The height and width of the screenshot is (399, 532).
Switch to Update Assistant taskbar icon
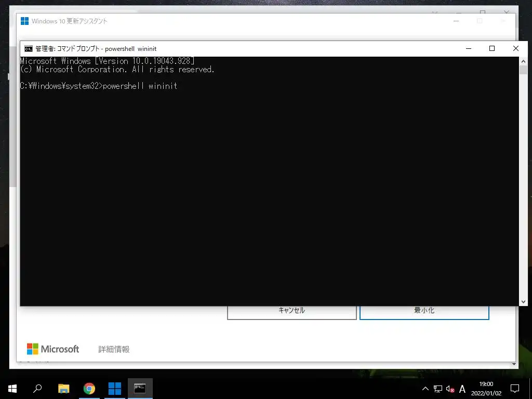[115, 389]
